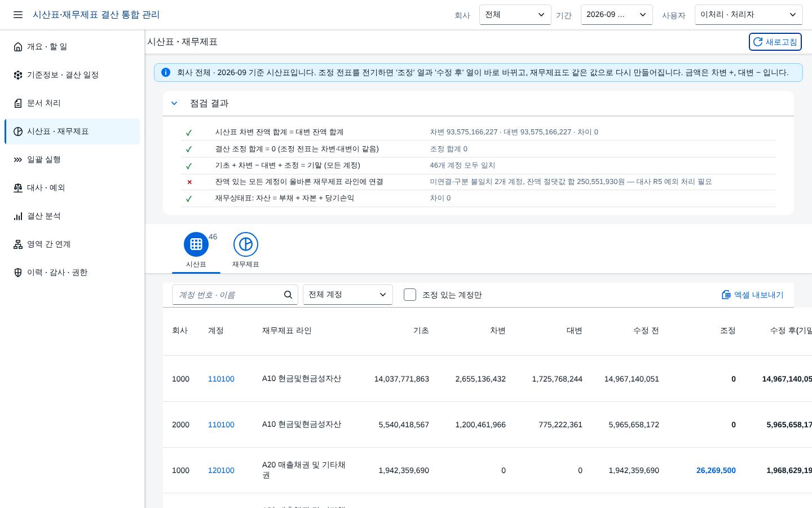Switch to the 재무제표 pie icon tab
Screen dimensions: 812x508
click(246, 244)
